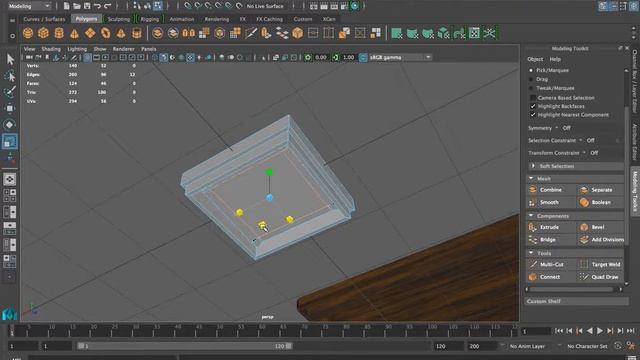This screenshot has width=640, height=360.
Task: Click the Bridge button
Action: tap(551, 240)
